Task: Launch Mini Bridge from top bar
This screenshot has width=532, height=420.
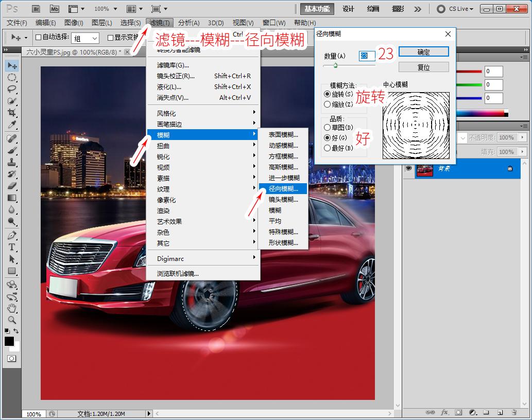Action: 54,9
